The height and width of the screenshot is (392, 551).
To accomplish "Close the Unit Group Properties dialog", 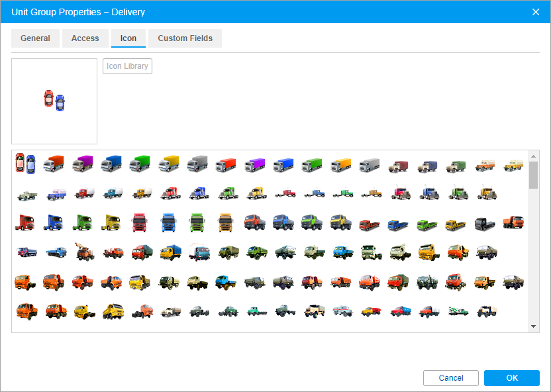I will click(536, 12).
